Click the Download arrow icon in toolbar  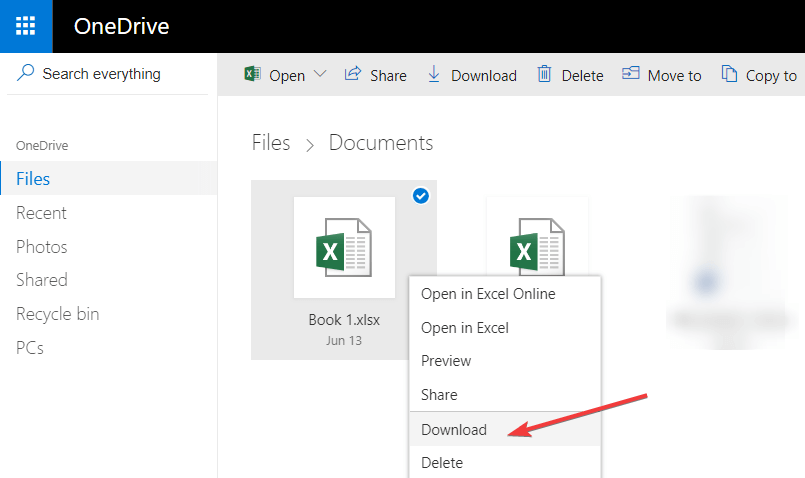click(434, 74)
